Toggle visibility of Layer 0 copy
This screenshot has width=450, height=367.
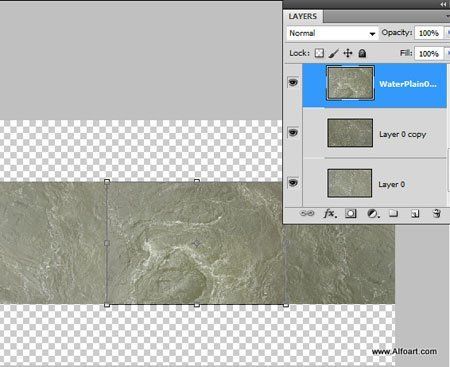[293, 133]
